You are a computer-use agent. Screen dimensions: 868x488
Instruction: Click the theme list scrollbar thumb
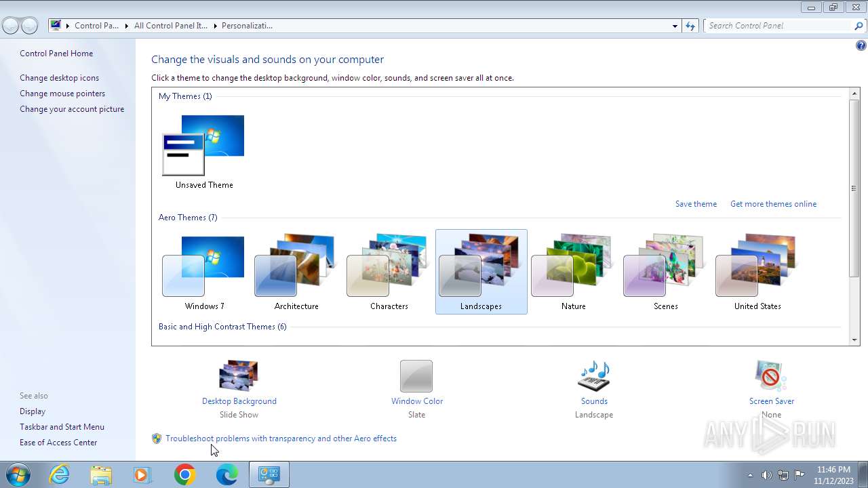tap(854, 188)
